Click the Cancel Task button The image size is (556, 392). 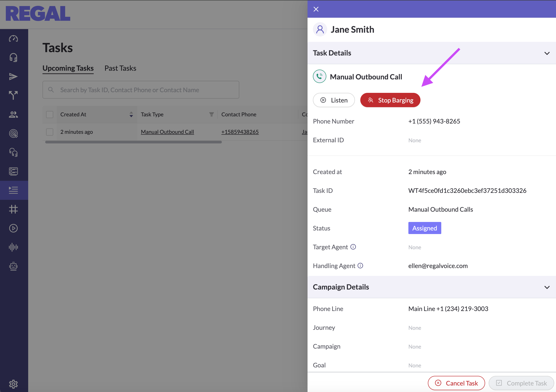(x=456, y=383)
